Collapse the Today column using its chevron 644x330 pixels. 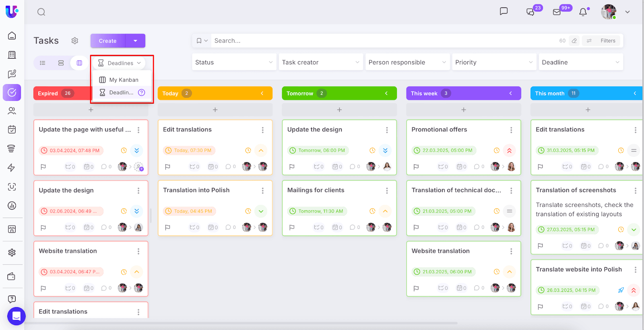click(262, 93)
